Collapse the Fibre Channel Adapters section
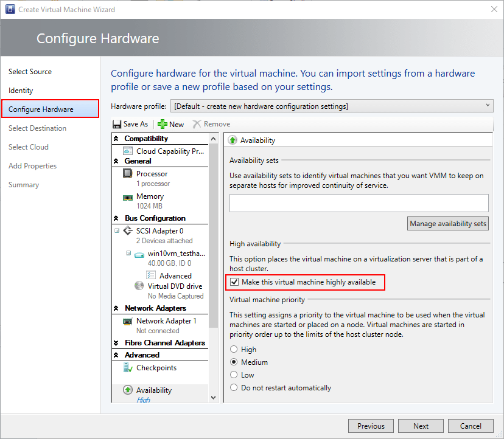 [x=116, y=342]
